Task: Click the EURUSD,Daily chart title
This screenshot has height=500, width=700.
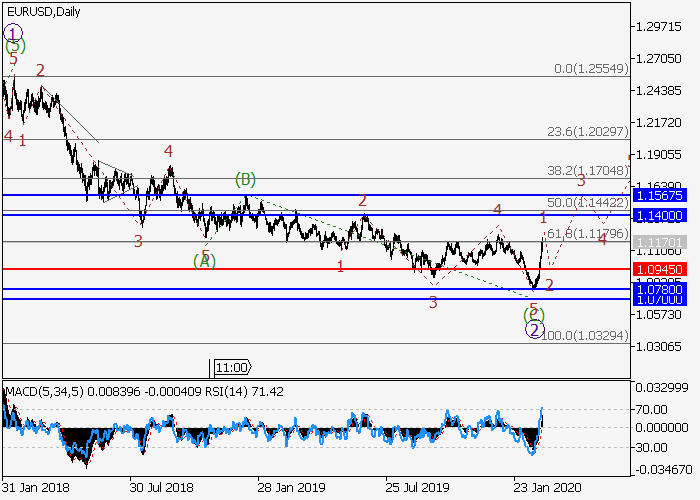Action: (x=44, y=11)
